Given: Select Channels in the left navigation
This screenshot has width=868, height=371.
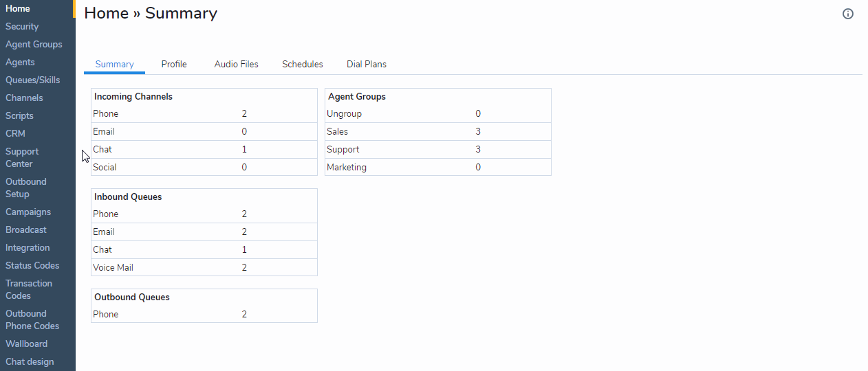Looking at the screenshot, I should pyautogui.click(x=24, y=98).
